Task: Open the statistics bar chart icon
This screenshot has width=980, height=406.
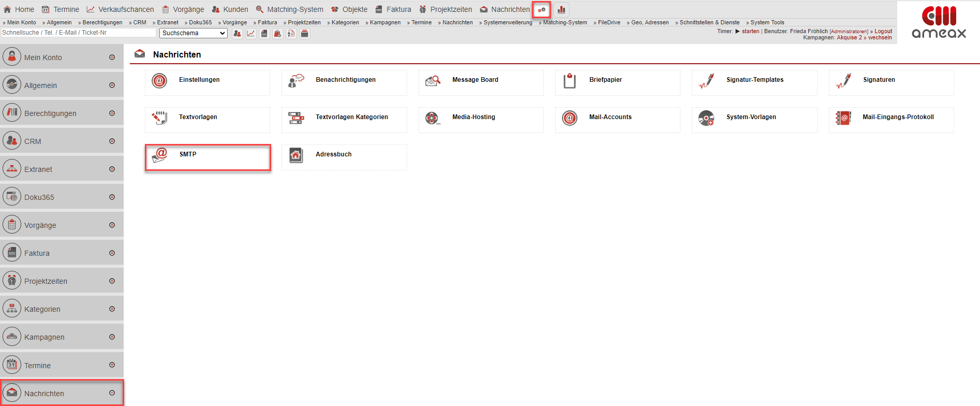Action: click(x=561, y=9)
